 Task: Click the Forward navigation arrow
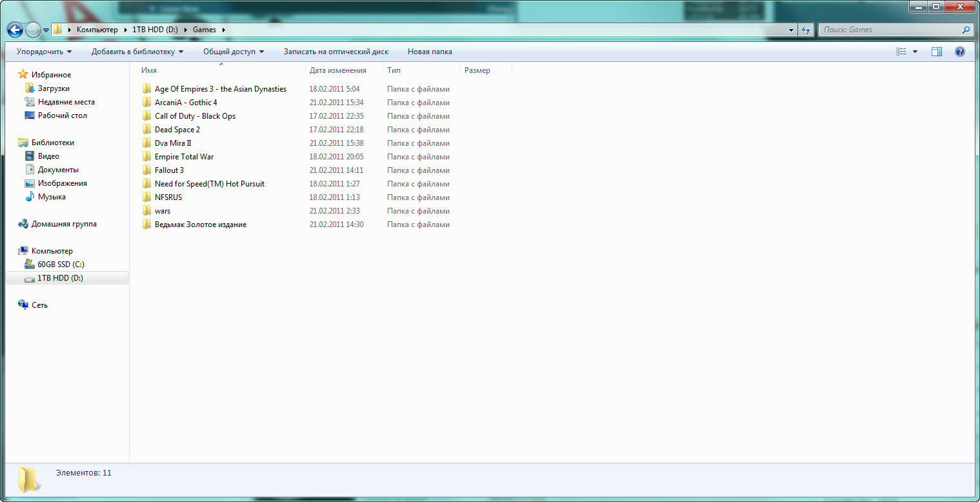point(33,30)
